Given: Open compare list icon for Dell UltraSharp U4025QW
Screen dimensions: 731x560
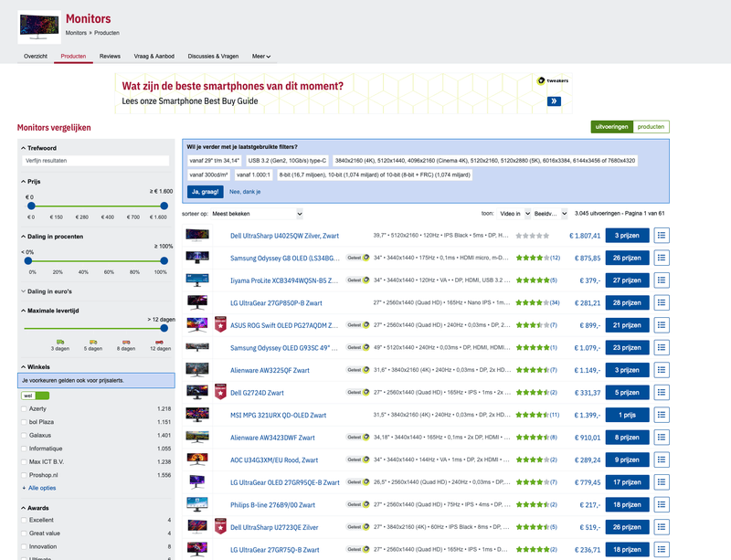Looking at the screenshot, I should (662, 236).
